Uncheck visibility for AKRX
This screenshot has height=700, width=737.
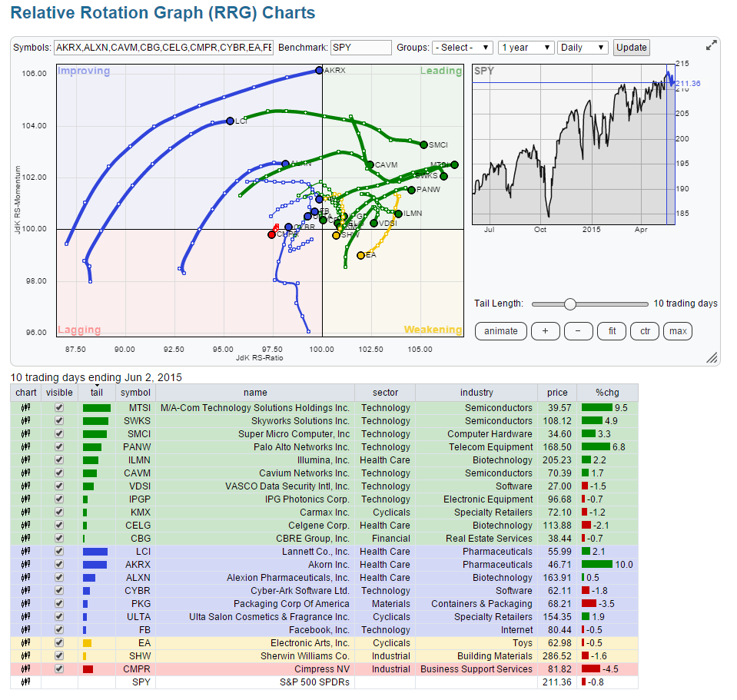[x=59, y=564]
